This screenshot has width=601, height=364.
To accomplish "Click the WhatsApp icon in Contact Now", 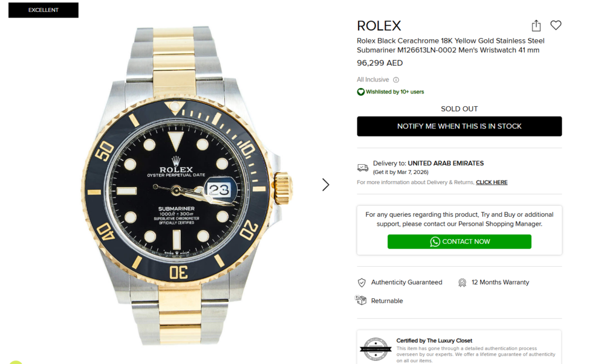I will coord(435,241).
